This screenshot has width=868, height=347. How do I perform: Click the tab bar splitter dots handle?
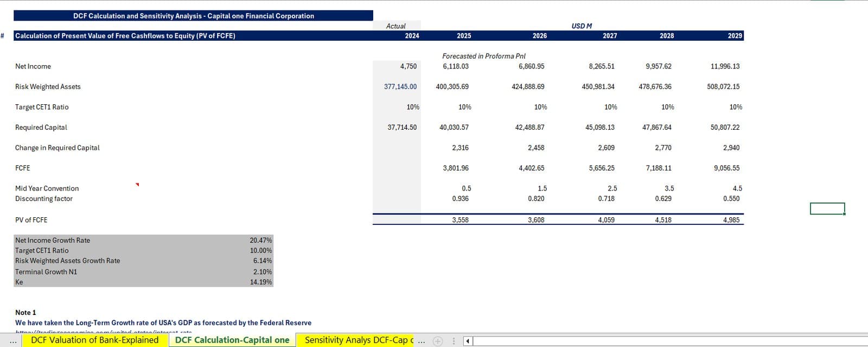[454, 341]
